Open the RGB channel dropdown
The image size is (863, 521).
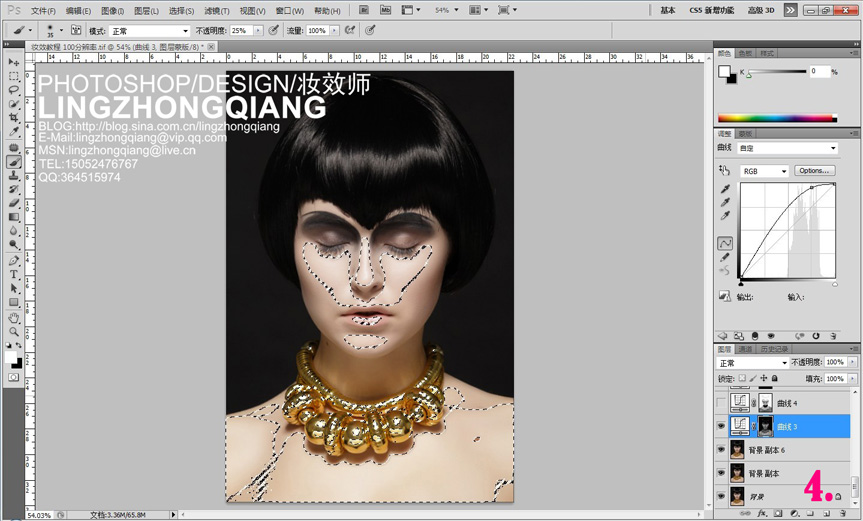[x=764, y=171]
